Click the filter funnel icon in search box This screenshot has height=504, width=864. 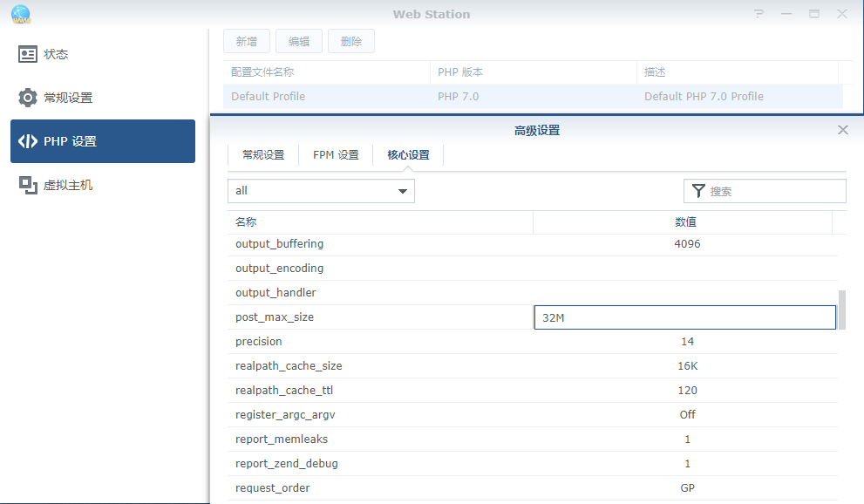[x=698, y=191]
